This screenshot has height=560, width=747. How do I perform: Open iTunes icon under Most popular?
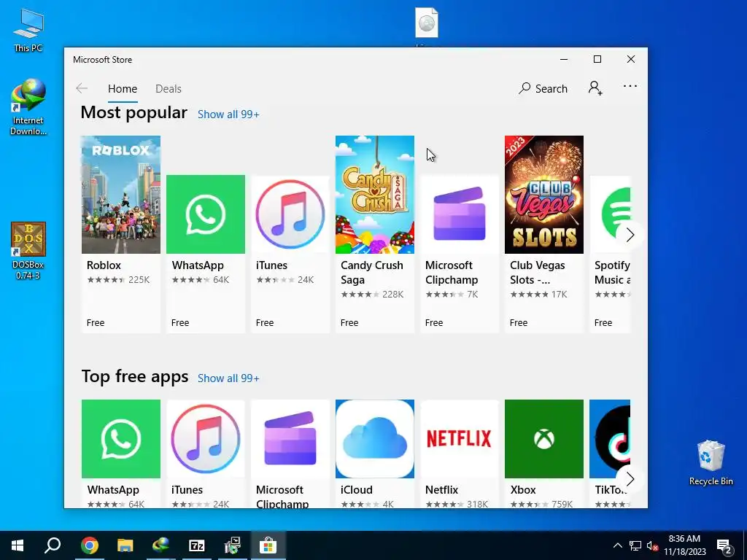pos(290,214)
